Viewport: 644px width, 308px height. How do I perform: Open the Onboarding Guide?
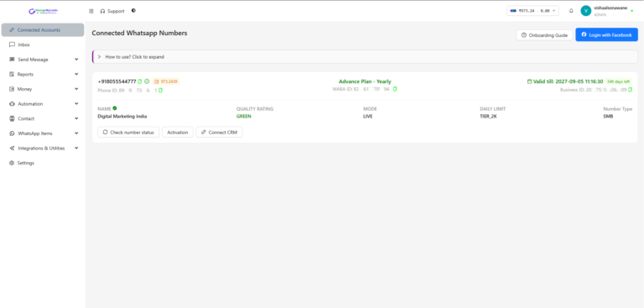(544, 35)
